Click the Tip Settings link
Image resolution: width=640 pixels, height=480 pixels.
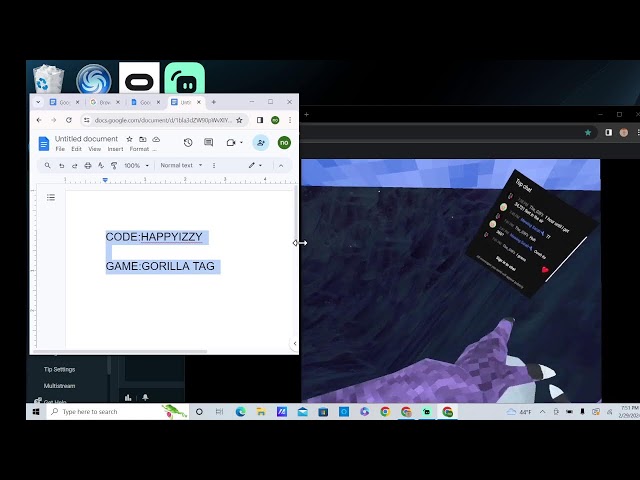pyautogui.click(x=59, y=369)
